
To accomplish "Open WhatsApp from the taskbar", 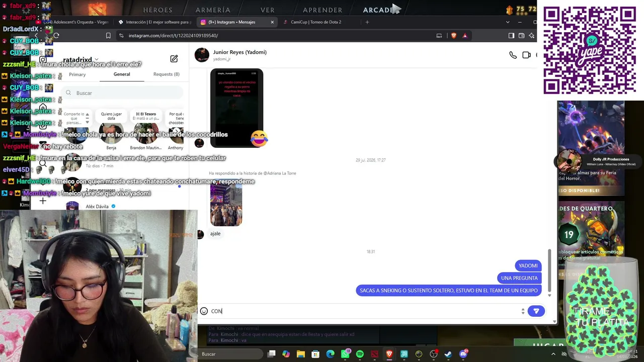I will tap(345, 354).
